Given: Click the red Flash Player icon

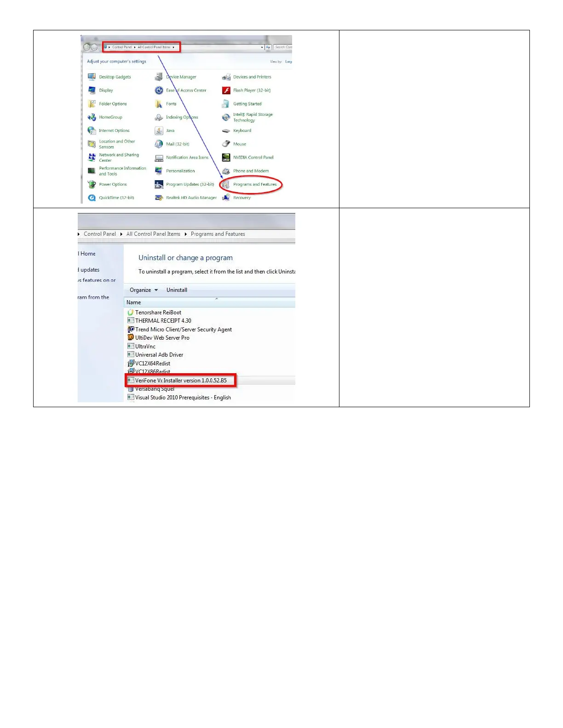Looking at the screenshot, I should [226, 90].
